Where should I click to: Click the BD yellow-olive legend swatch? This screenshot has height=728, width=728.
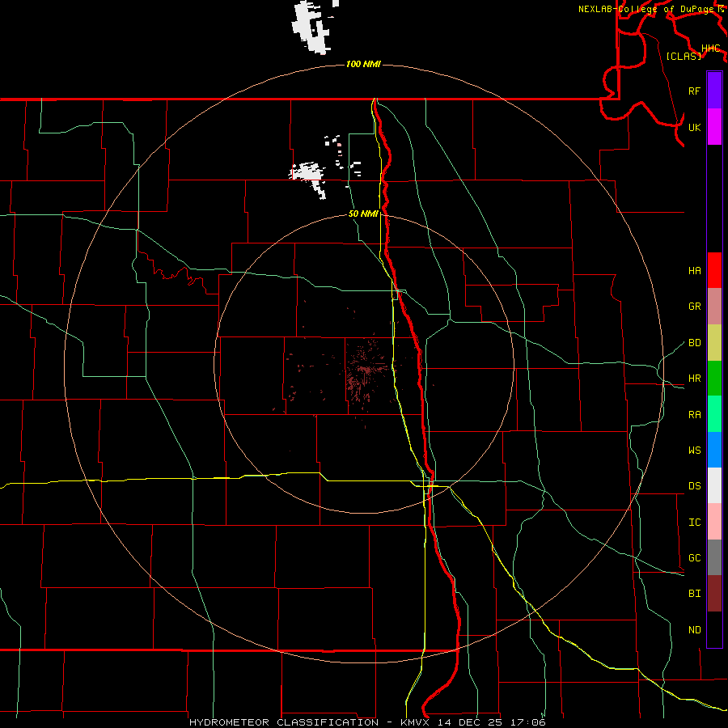click(714, 342)
